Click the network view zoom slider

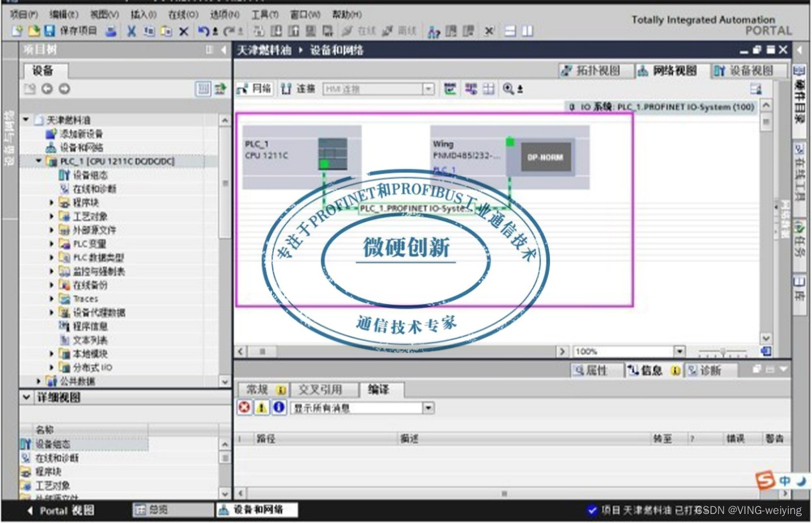722,351
